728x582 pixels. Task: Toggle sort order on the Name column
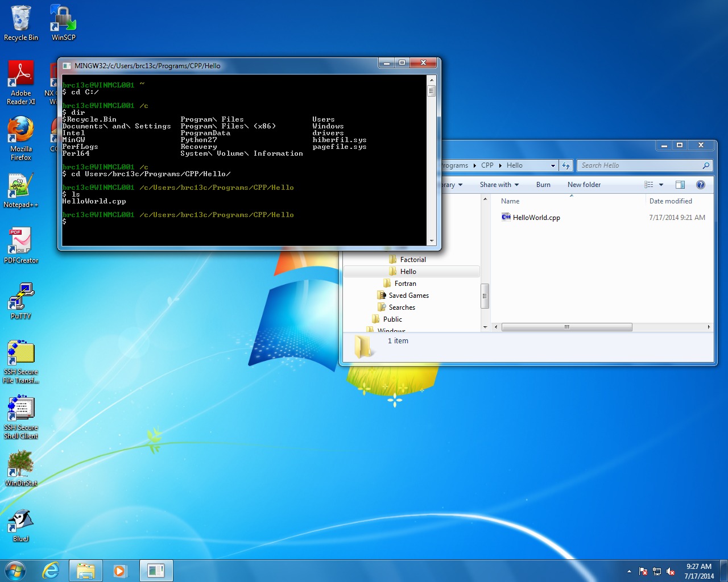[510, 201]
